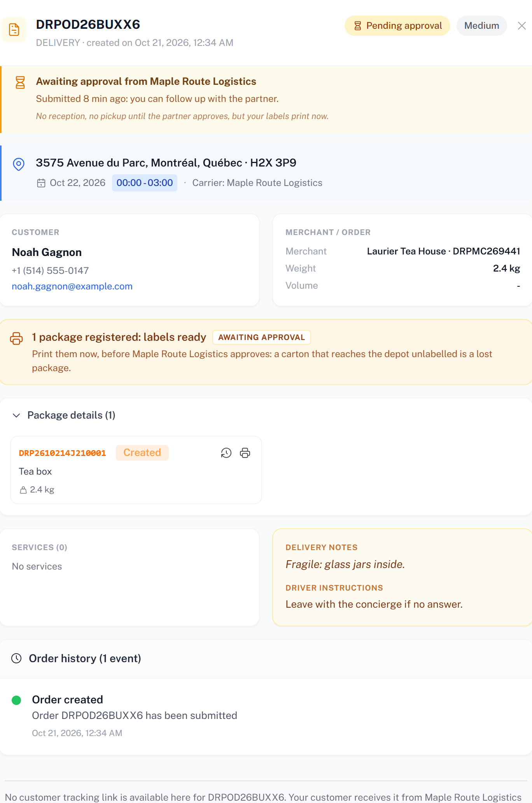Click the Medium priority badge
The image size is (532, 803).
(481, 26)
